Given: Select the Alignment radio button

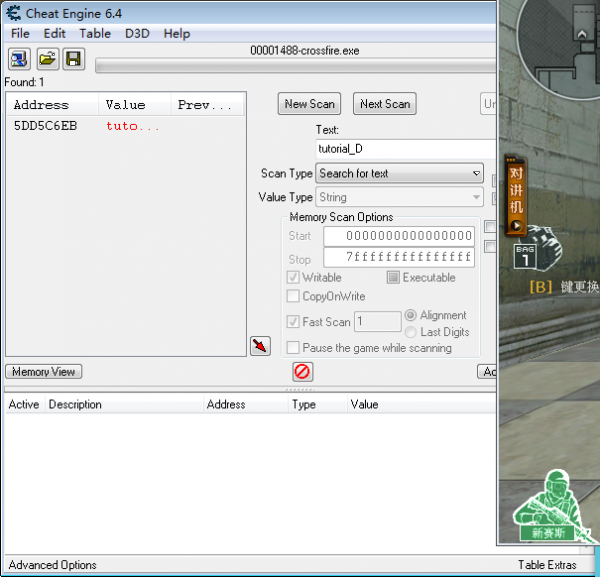Looking at the screenshot, I should 411,315.
